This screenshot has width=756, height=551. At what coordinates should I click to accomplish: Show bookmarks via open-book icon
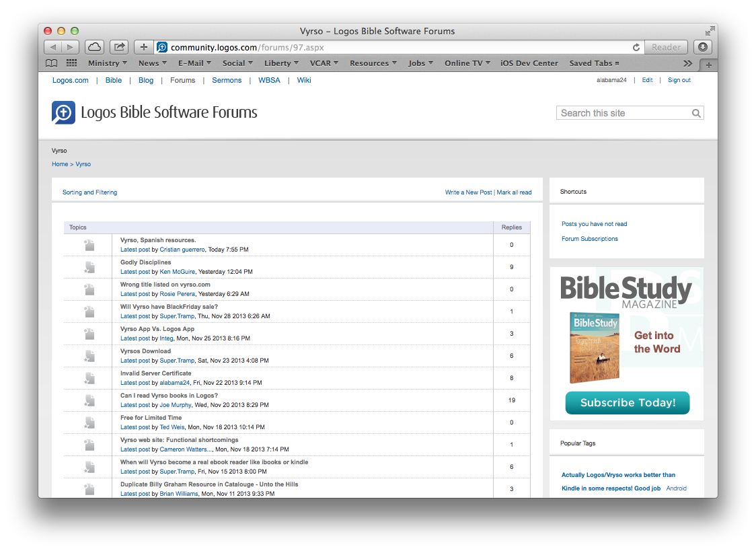[x=51, y=63]
